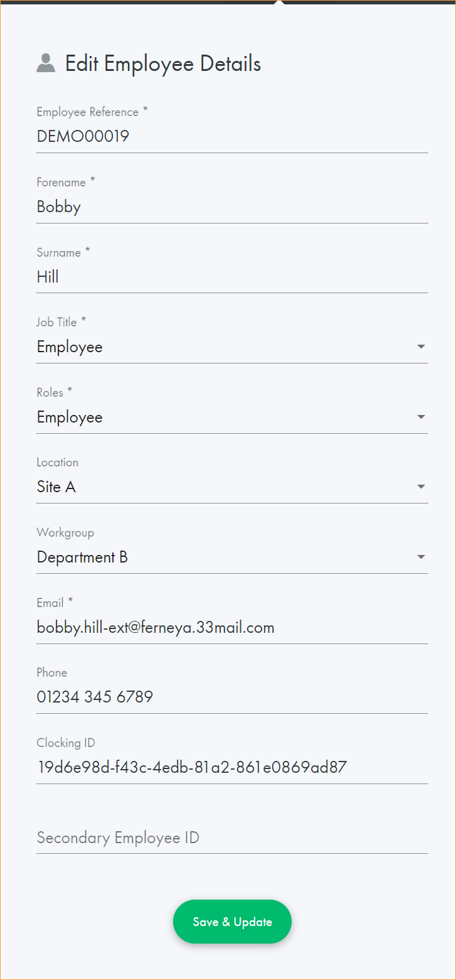Select the Department B workgroup value

pyautogui.click(x=82, y=557)
